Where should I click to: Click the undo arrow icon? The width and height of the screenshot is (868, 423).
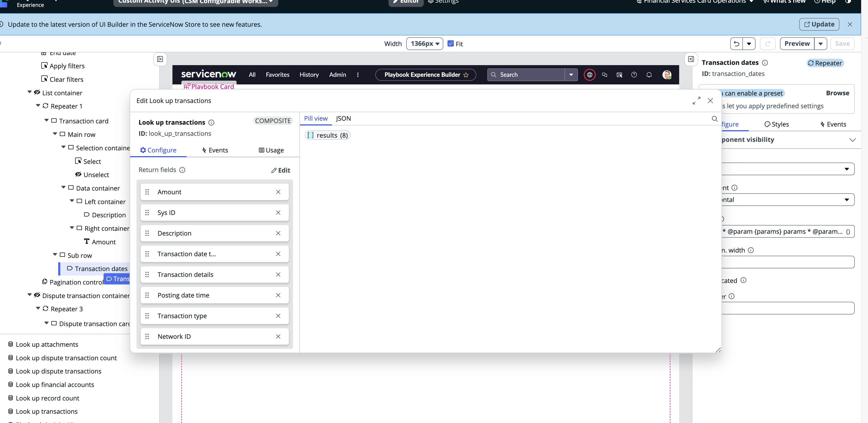click(x=737, y=44)
